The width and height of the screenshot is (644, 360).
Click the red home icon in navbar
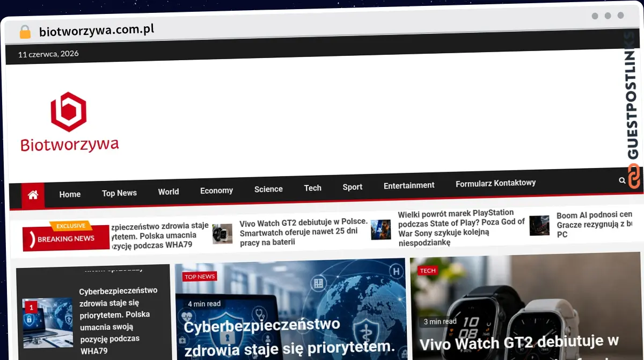pyautogui.click(x=33, y=195)
